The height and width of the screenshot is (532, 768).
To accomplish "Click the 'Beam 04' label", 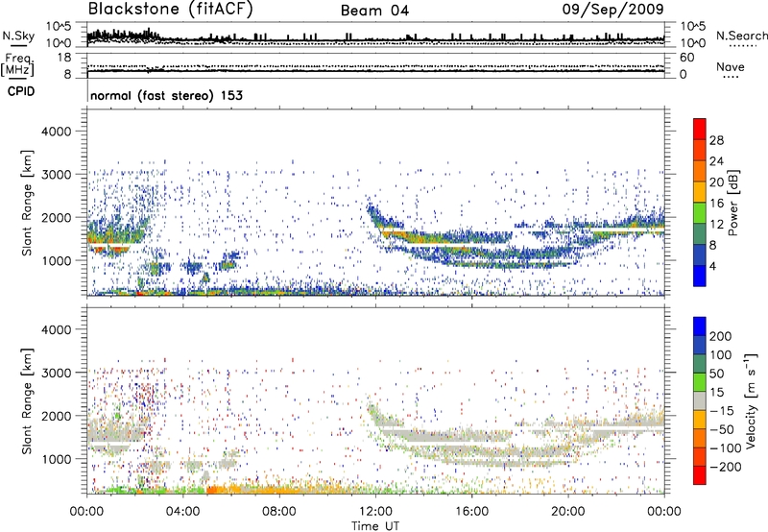I will point(374,11).
